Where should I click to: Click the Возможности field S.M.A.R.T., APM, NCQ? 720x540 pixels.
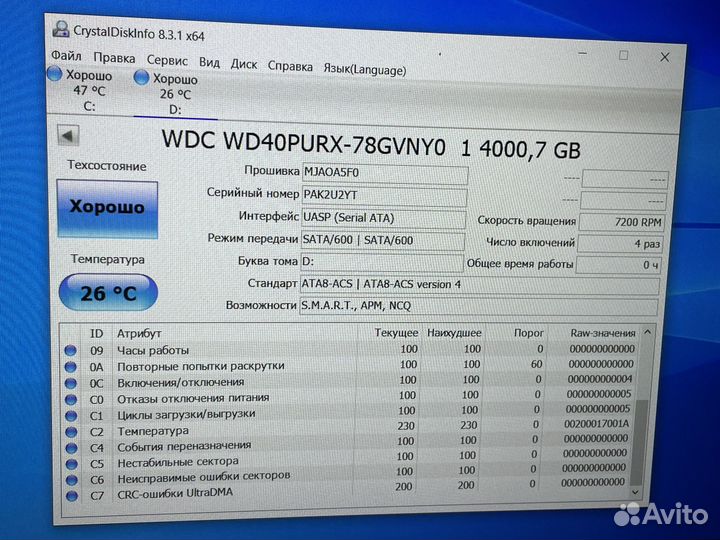click(479, 306)
